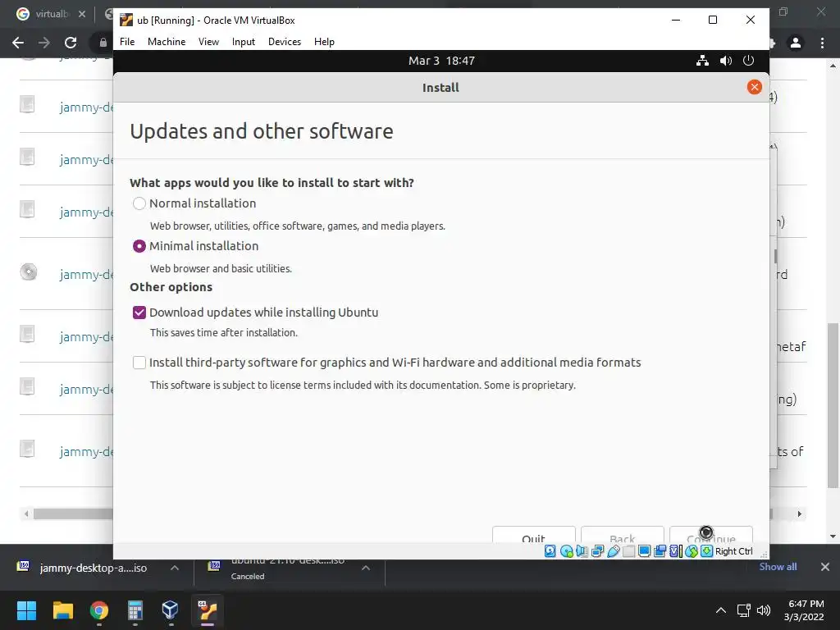
Task: Open the View menu
Action: pyautogui.click(x=208, y=42)
